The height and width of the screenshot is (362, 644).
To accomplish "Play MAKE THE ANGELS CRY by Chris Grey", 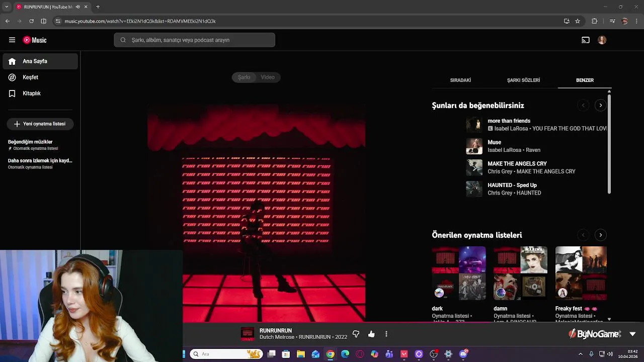I will (536, 167).
